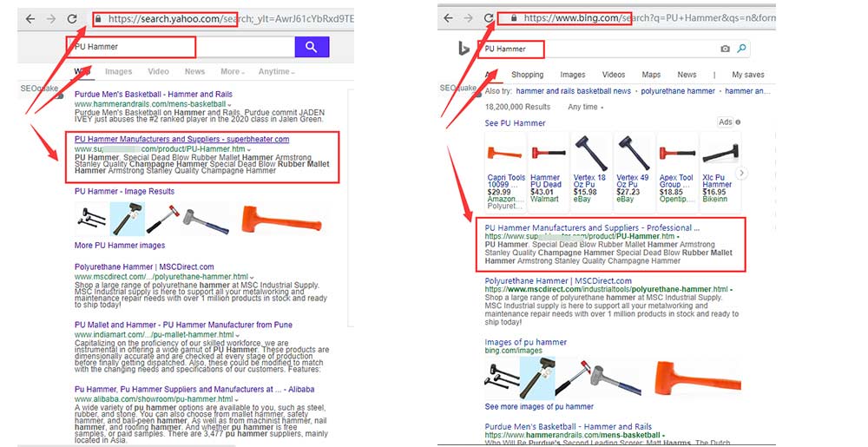868x447 pixels.
Task: Click Bing suggestion polyurethane hammer
Action: pos(678,91)
